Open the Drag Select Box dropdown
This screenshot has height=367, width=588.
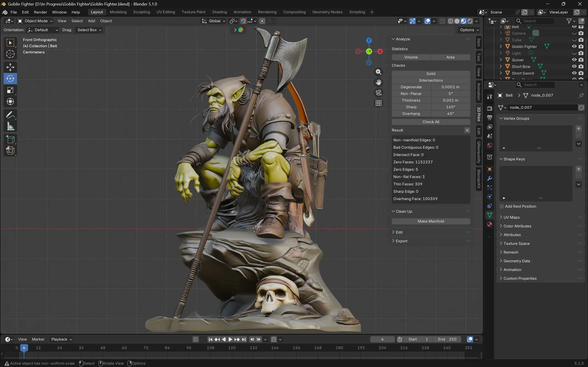(x=89, y=30)
